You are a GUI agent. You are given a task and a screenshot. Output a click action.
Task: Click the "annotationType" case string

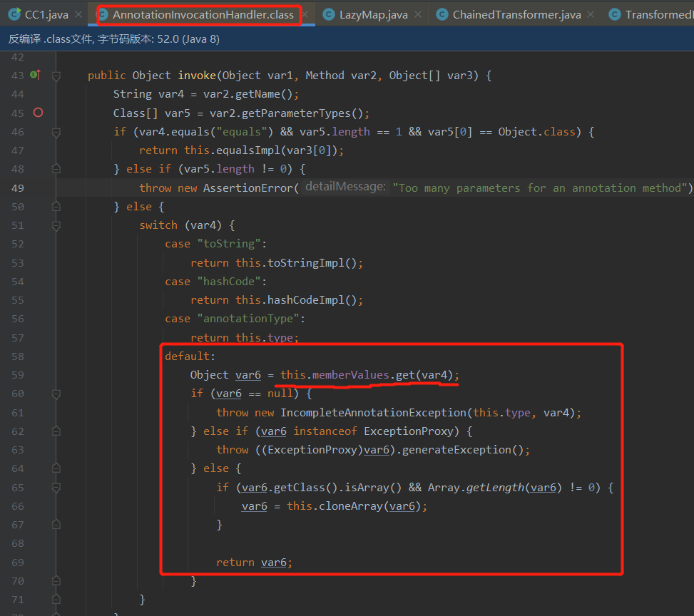click(x=248, y=319)
